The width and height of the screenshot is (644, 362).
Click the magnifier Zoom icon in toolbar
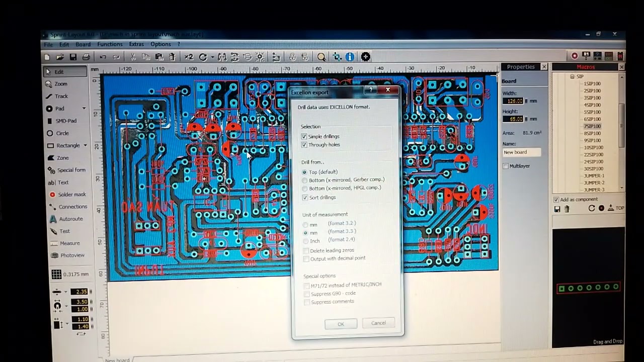(321, 57)
